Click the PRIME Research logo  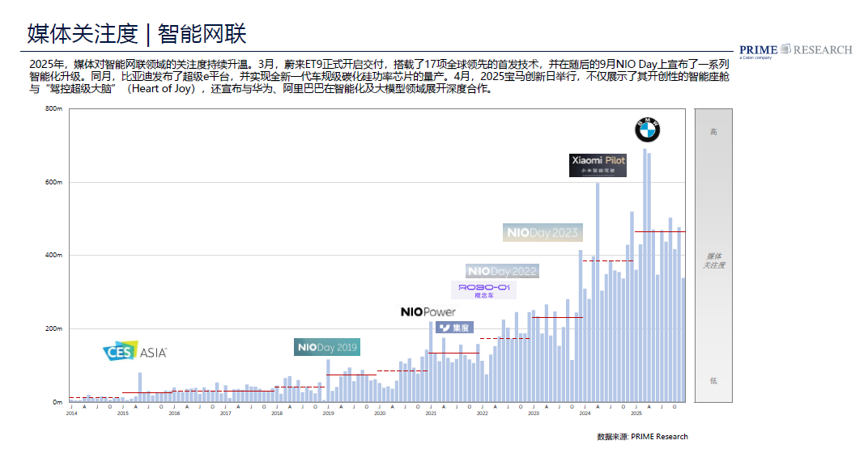(795, 51)
